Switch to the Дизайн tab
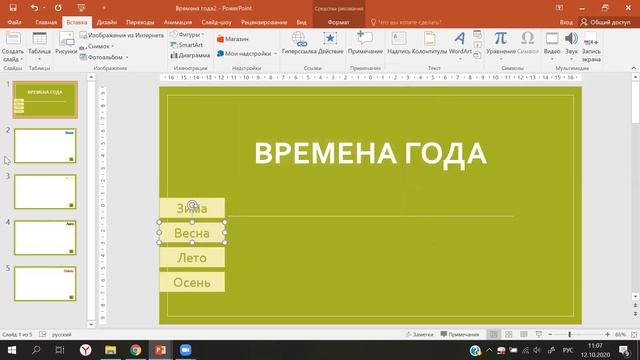The height and width of the screenshot is (360, 640). click(107, 22)
